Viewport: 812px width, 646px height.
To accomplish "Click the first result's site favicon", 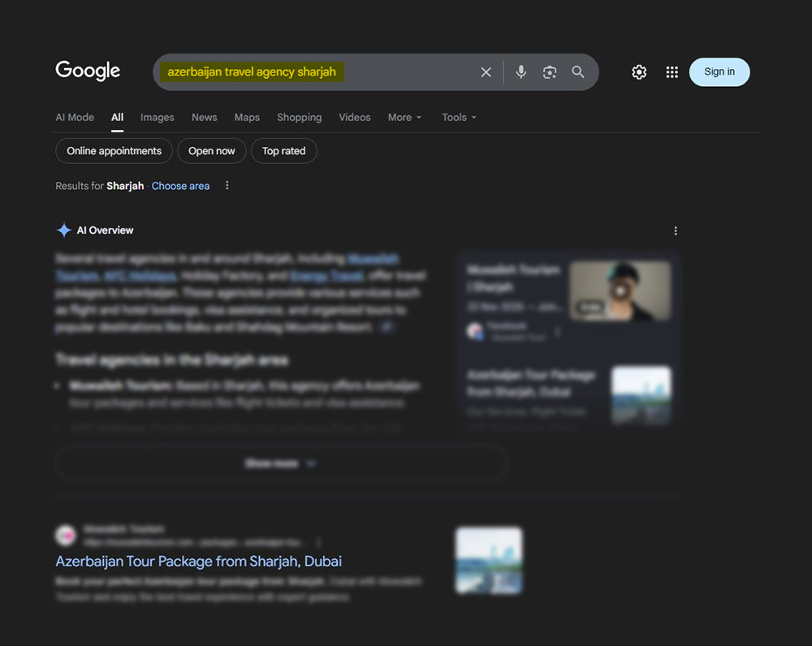I will click(x=66, y=536).
